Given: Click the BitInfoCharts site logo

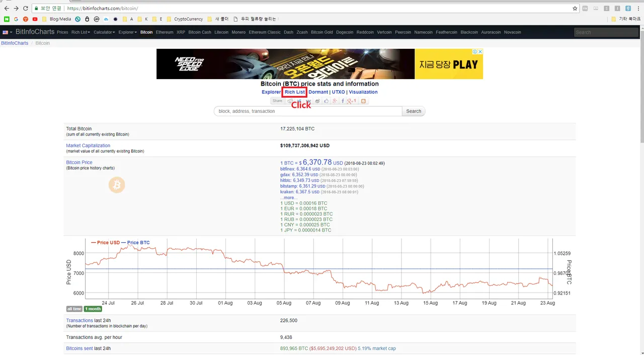Looking at the screenshot, I should tap(35, 32).
